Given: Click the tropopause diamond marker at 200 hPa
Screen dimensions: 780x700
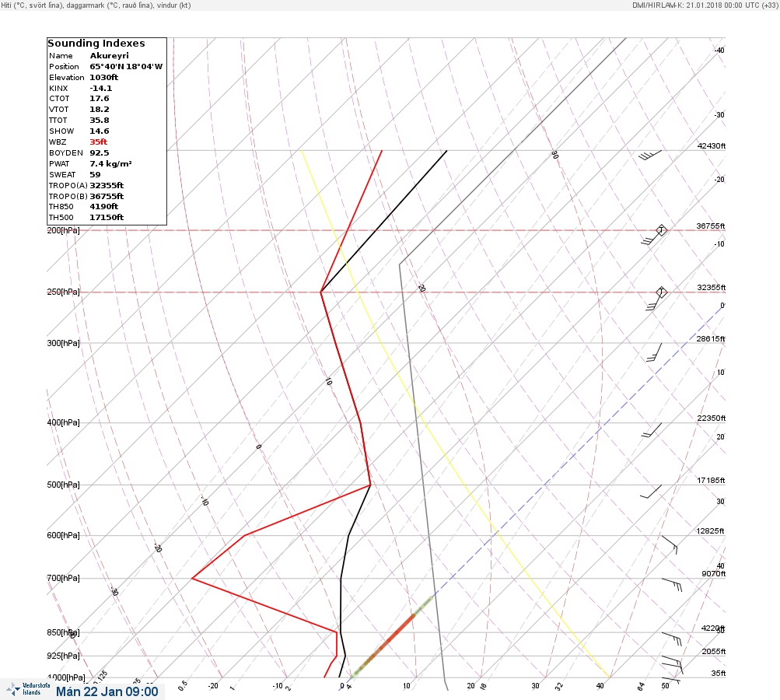Looking at the screenshot, I should click(661, 230).
